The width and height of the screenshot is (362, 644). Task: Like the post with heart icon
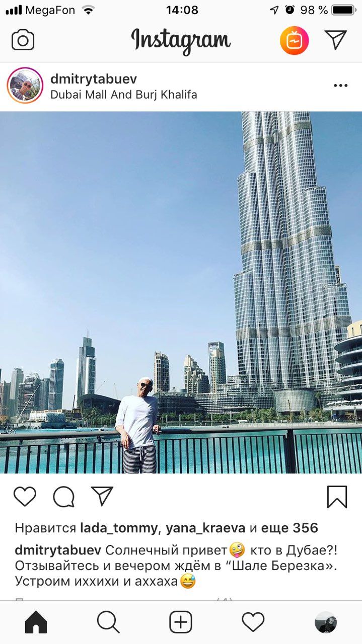click(x=25, y=497)
